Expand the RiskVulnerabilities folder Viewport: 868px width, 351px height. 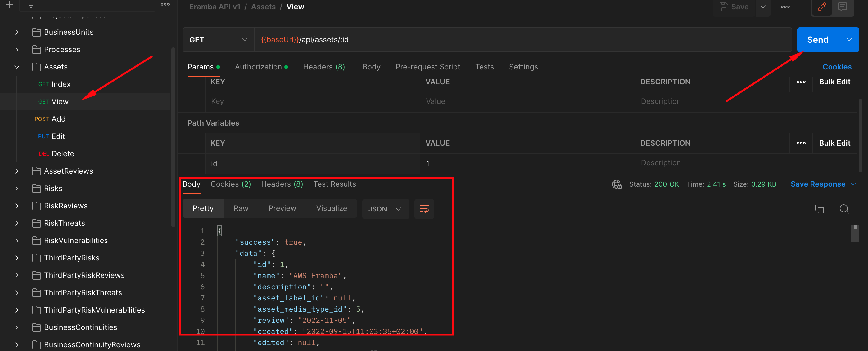(x=17, y=240)
